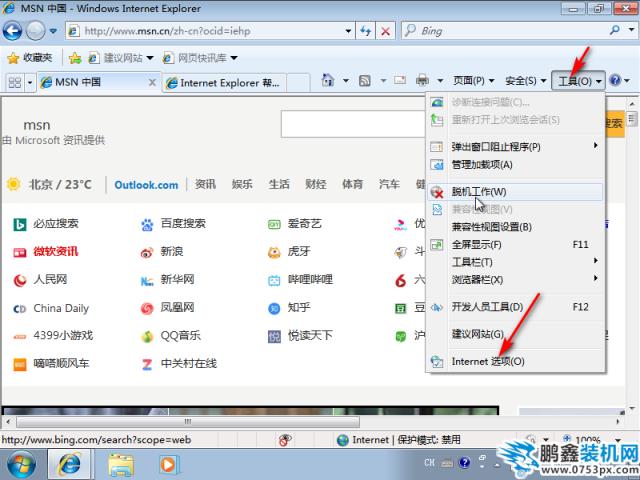Screen dimensions: 640x480
Task: Choose 全屏显示(F) menu entry
Action: [x=515, y=244]
